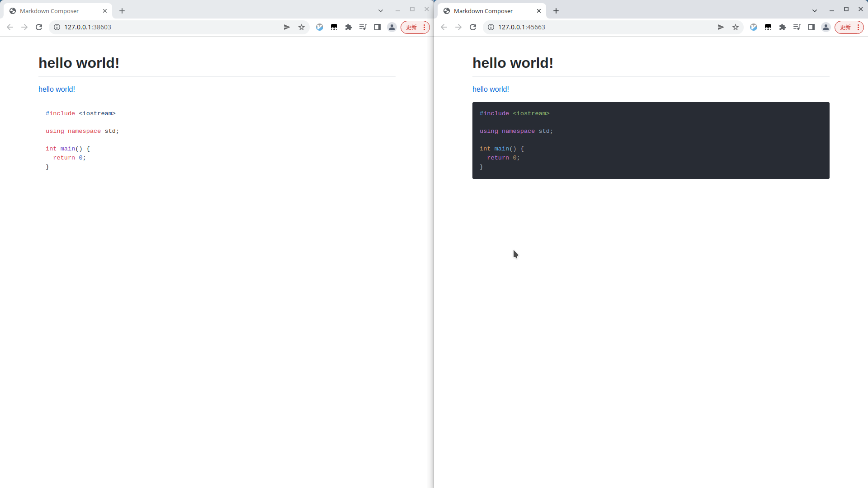Click #include <iostream> line in dark code block
868x488 pixels.
[x=514, y=113]
